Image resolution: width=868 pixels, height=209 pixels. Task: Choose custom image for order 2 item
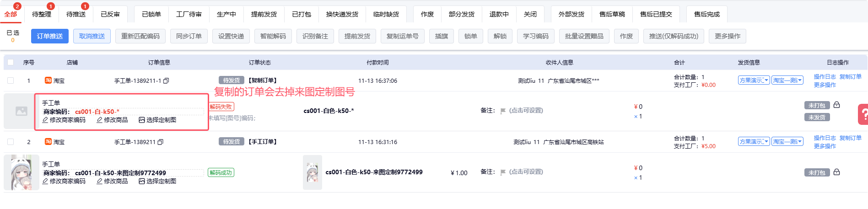click(157, 181)
